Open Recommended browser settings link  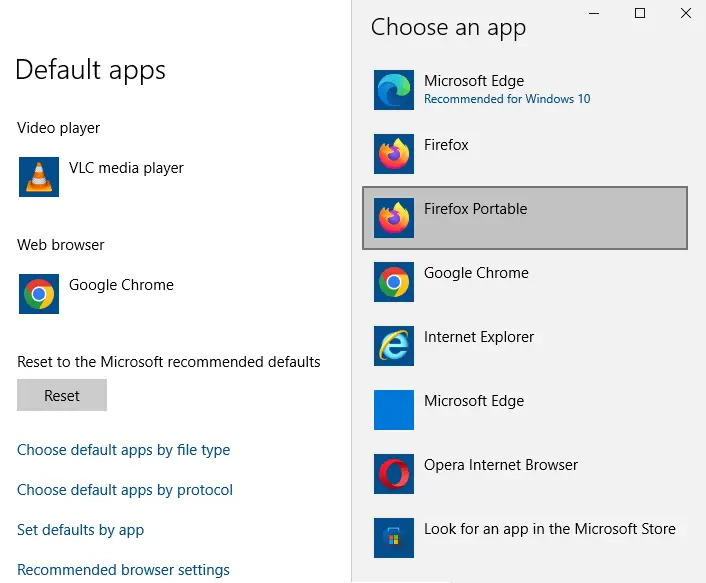coord(123,570)
